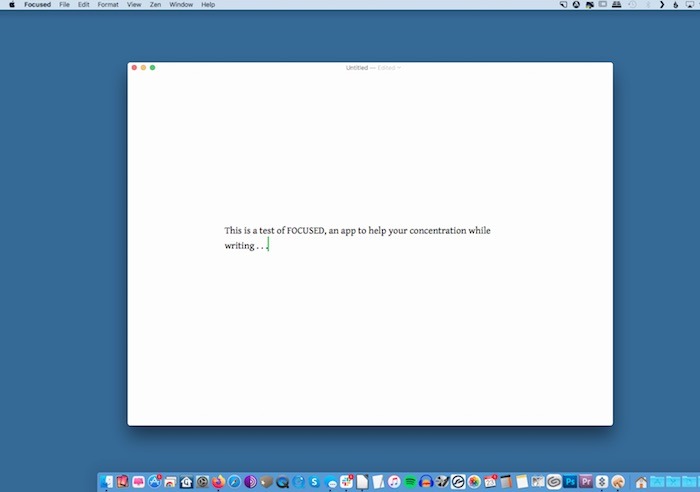Click the word concentration in the text

click(x=438, y=230)
